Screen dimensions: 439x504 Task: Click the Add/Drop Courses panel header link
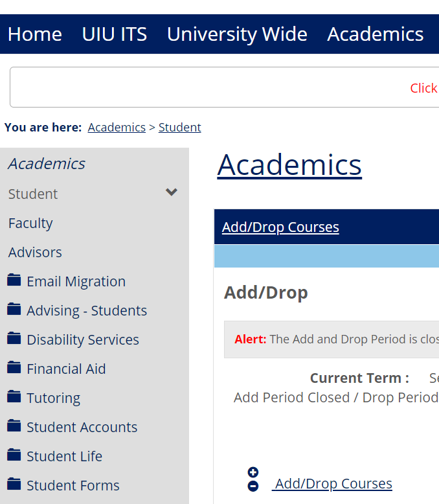(280, 227)
